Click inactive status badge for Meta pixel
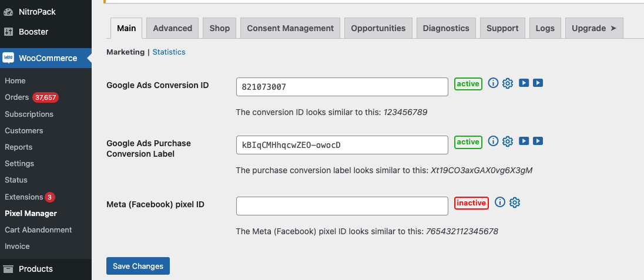 (x=471, y=203)
